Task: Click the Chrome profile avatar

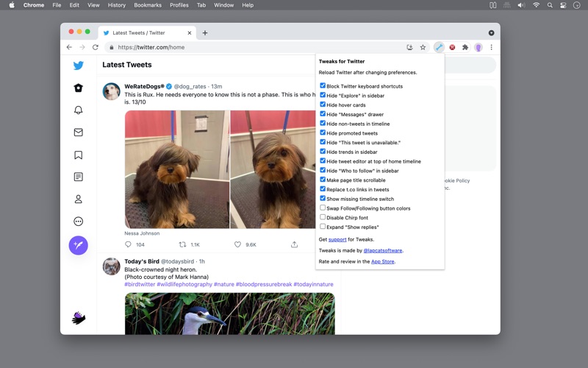Action: pyautogui.click(x=478, y=47)
